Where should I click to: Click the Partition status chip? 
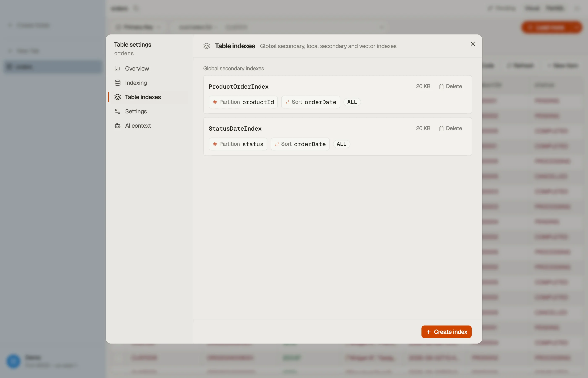[238, 144]
